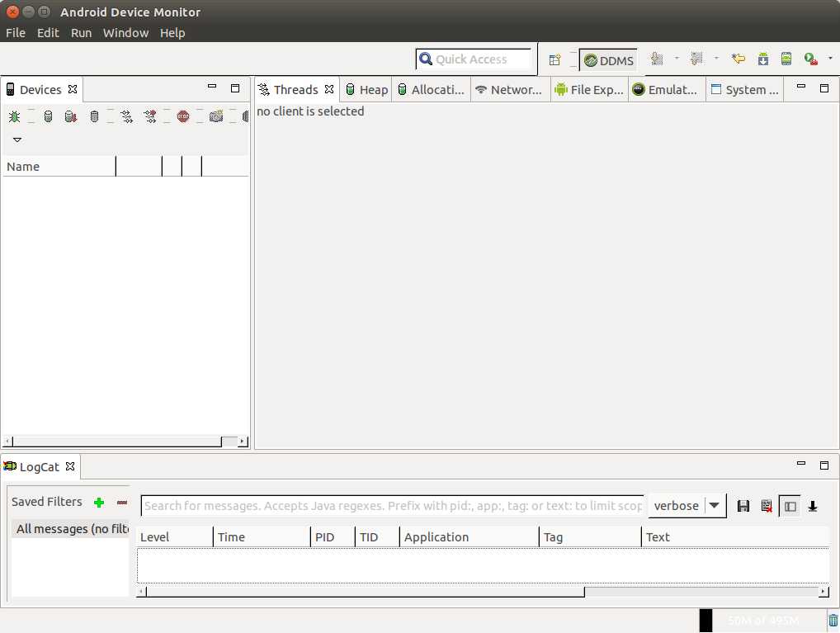Image resolution: width=840 pixels, height=633 pixels.
Task: Add a new saved LogCat filter
Action: [98, 503]
